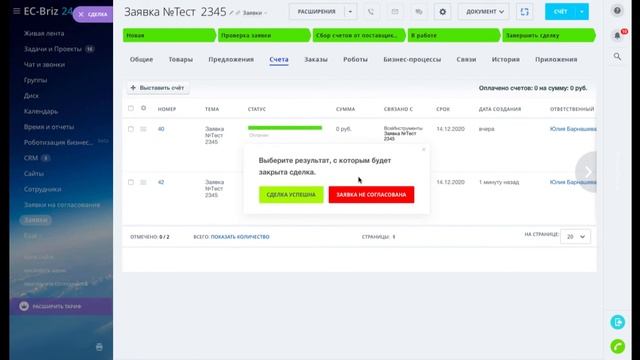Image resolution: width=640 pixels, height=360 pixels.
Task: Check the checkbox for invoice 40
Action: pos(131,129)
